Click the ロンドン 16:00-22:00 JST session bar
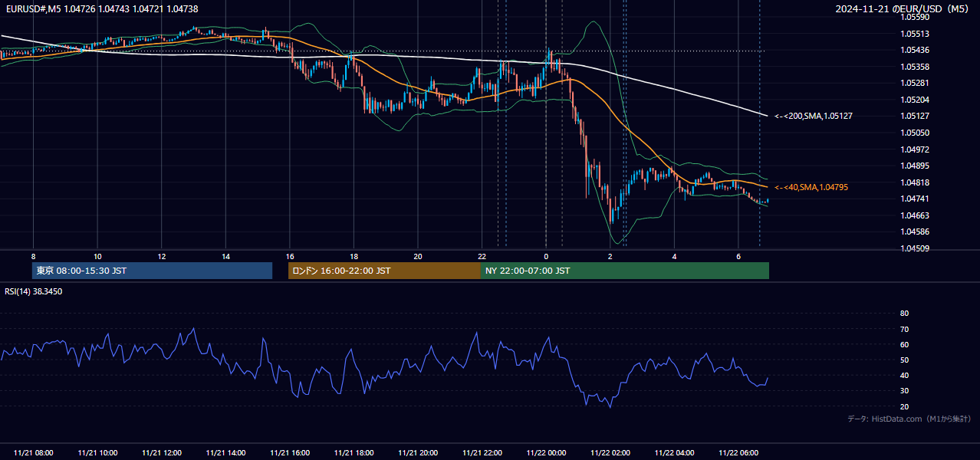This screenshot has width=980, height=460. pyautogui.click(x=384, y=271)
